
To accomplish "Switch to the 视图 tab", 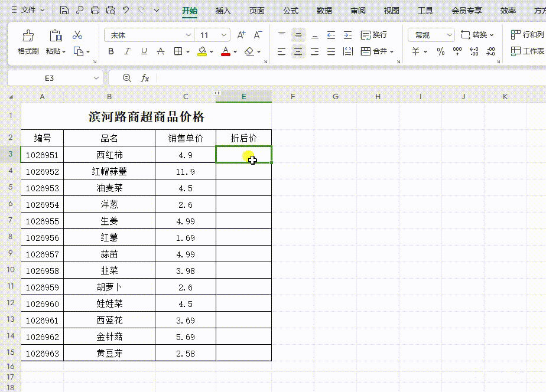I will pos(391,11).
